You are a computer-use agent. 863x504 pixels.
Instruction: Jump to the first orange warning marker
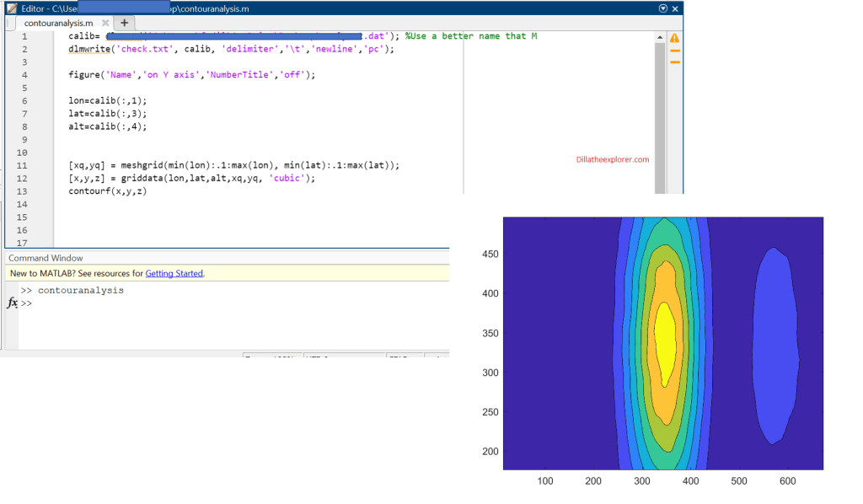674,51
